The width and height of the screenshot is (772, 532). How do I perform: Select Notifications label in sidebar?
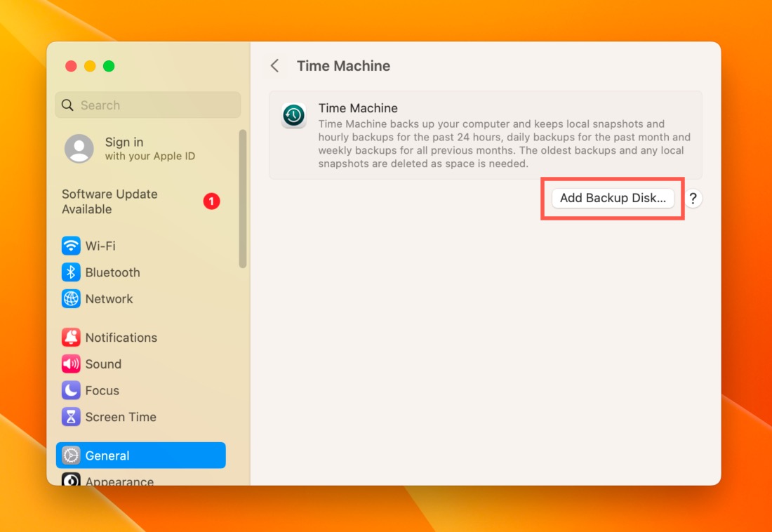coord(121,338)
